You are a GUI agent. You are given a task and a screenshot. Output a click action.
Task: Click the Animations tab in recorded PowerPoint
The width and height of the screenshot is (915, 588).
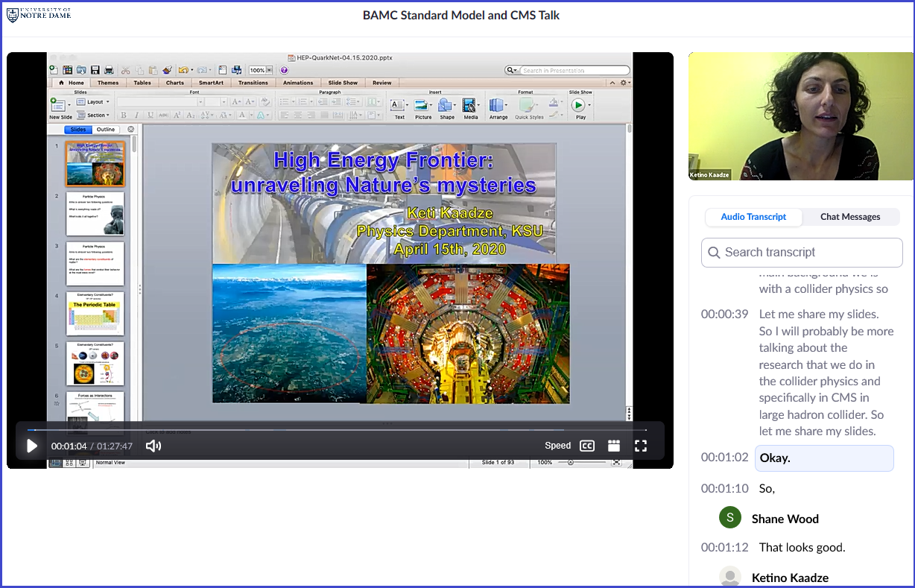298,83
